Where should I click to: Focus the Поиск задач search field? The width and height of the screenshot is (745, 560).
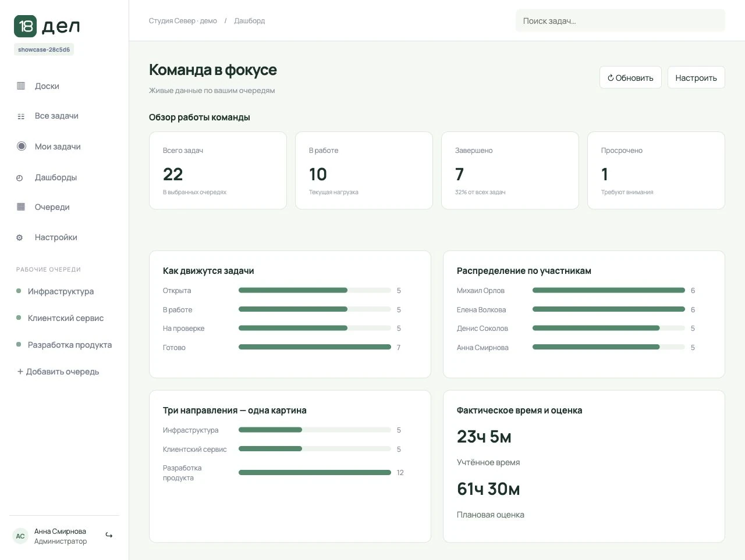pyautogui.click(x=620, y=21)
